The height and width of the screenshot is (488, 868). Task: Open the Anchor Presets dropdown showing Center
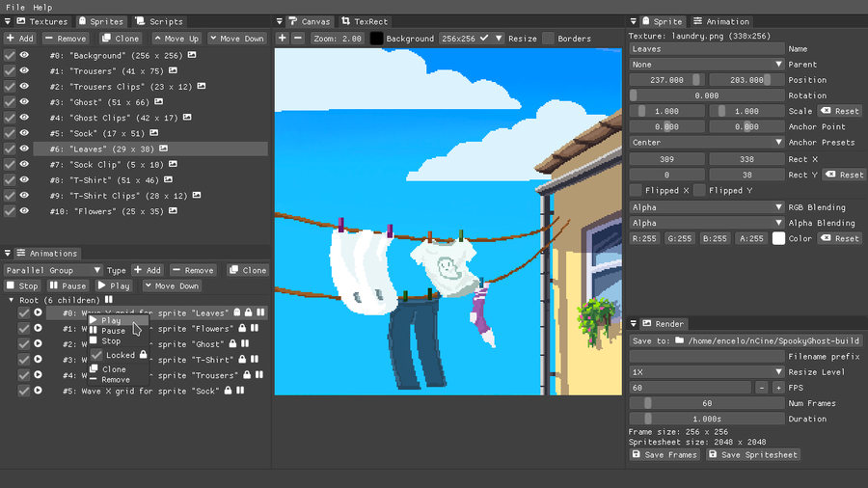point(707,142)
